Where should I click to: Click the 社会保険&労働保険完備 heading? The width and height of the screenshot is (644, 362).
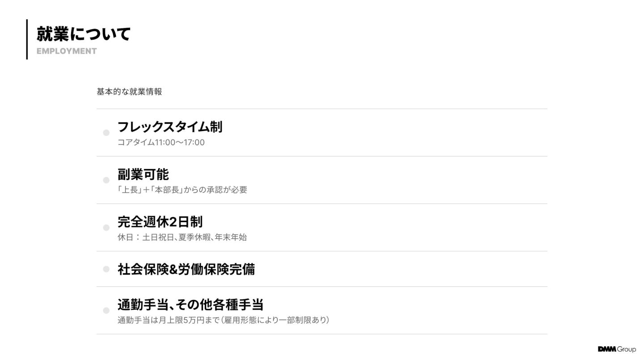pos(186,269)
